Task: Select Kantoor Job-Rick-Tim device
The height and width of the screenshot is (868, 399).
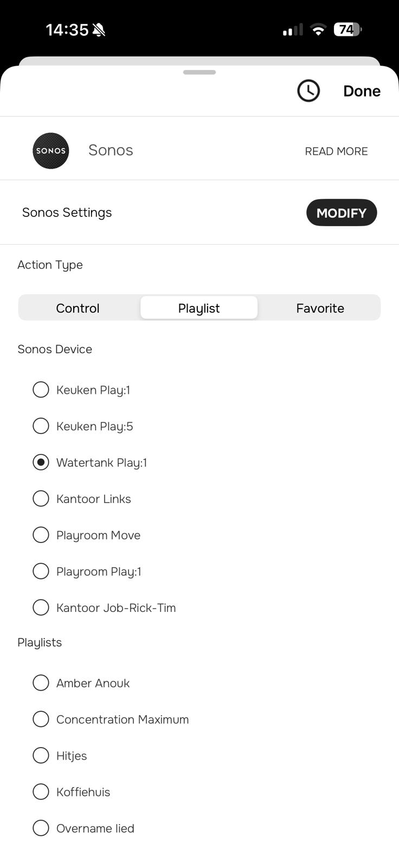Action: 41,608
